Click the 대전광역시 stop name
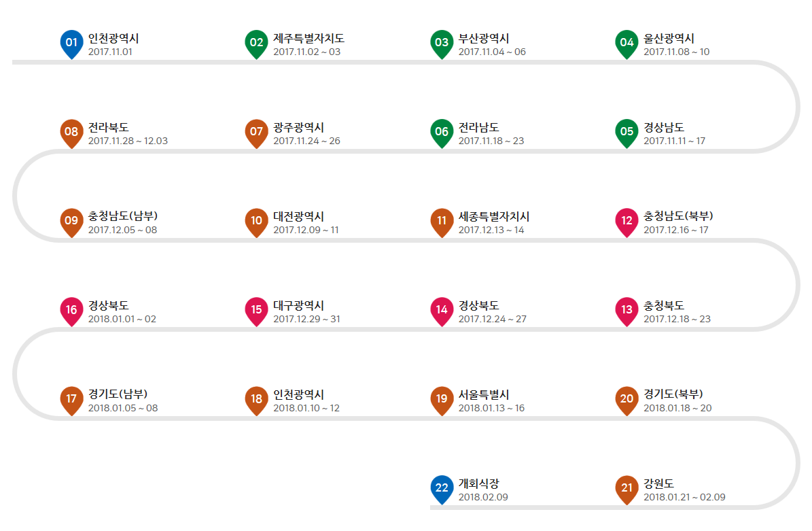Screen dimensions: 812x531 [x=298, y=217]
